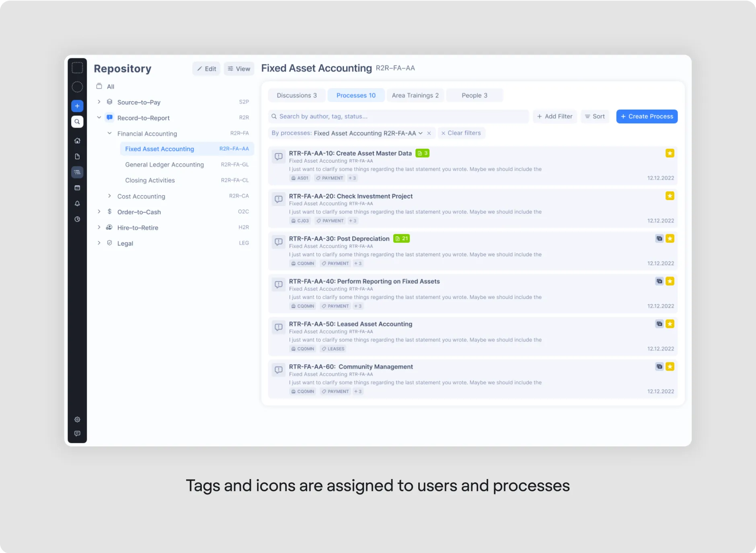Toggle the star on RTR-FA-AA-50 Leased Asset Accounting
This screenshot has height=553, width=756.
click(x=670, y=324)
